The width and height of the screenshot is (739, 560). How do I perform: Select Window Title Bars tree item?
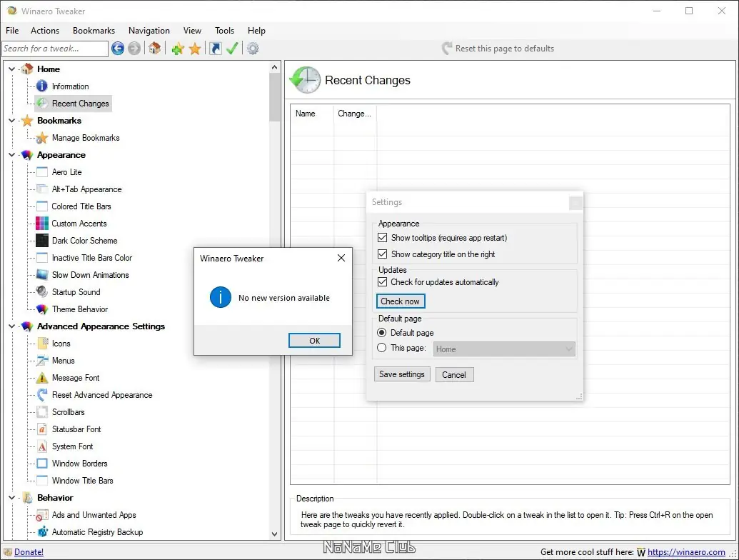[83, 480]
